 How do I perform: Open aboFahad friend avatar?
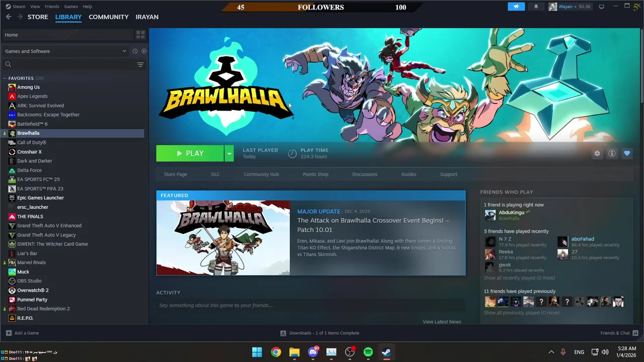point(562,242)
